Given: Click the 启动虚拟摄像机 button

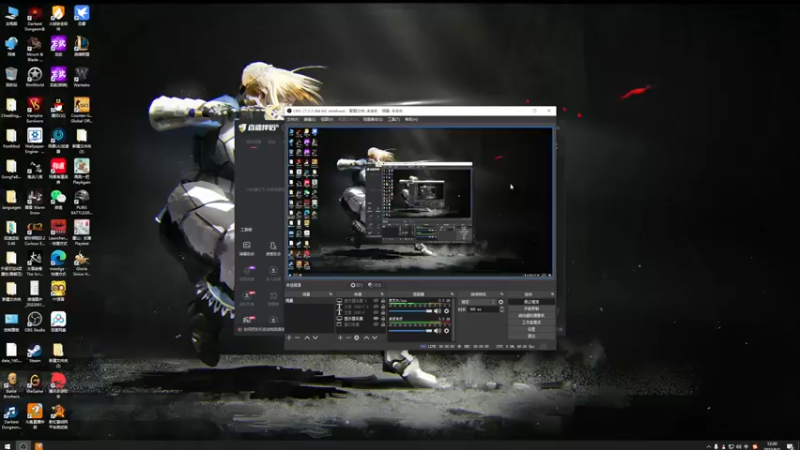Looking at the screenshot, I should [x=531, y=316].
